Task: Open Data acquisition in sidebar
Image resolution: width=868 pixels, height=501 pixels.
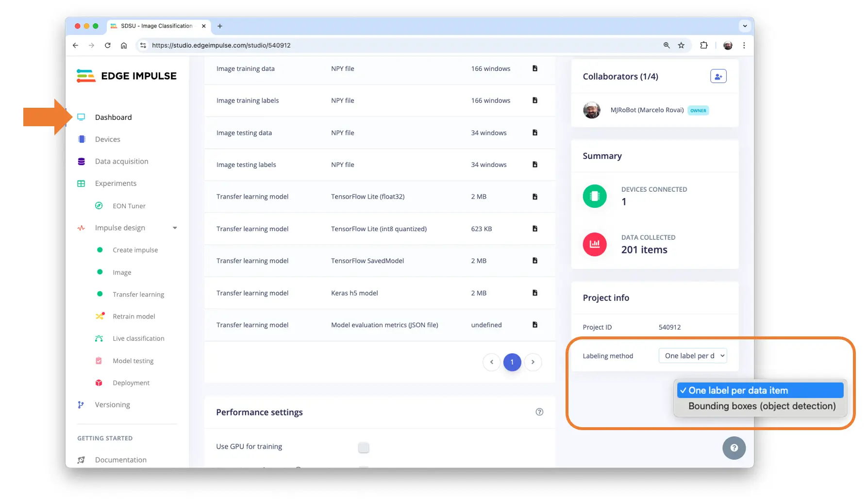Action: point(121,161)
